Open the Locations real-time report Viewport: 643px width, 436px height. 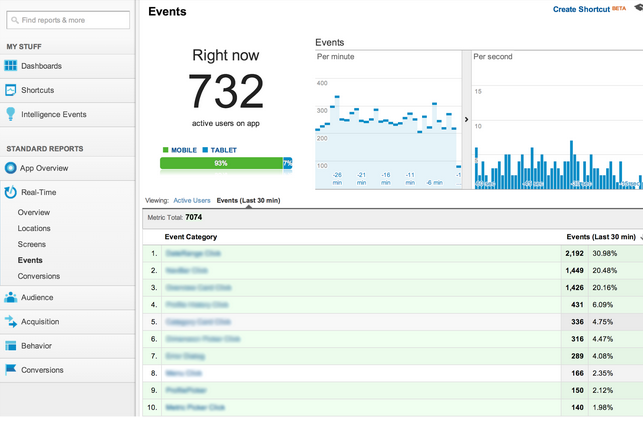pyautogui.click(x=34, y=228)
